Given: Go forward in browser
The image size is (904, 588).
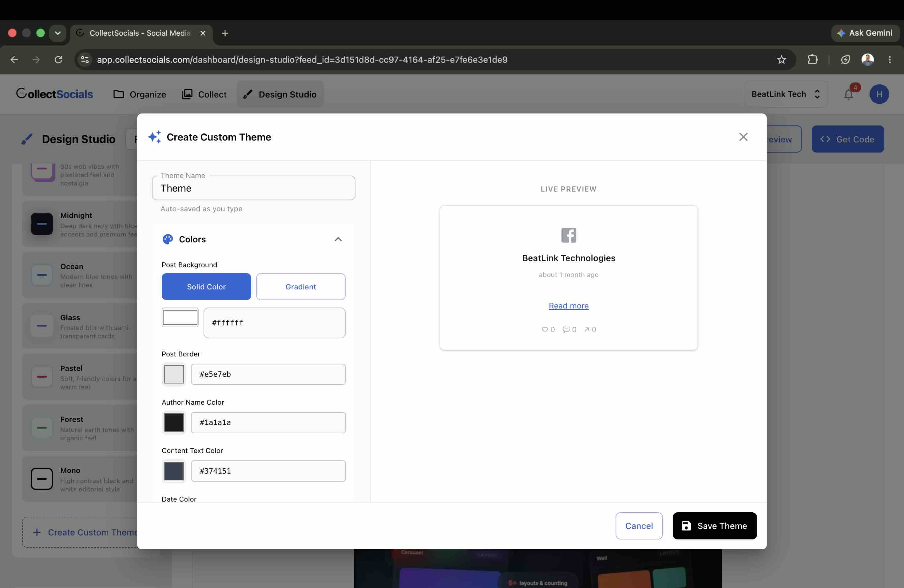Looking at the screenshot, I should coord(36,60).
